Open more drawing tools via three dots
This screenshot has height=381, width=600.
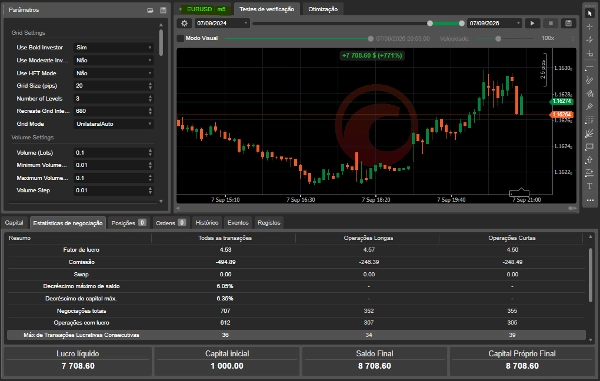(589, 200)
